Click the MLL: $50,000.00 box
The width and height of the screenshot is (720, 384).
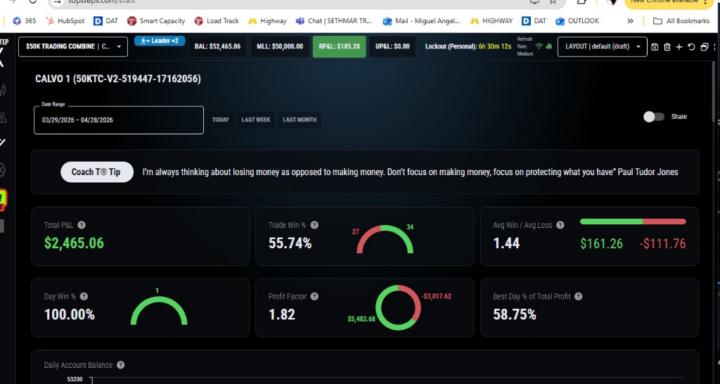coord(280,46)
